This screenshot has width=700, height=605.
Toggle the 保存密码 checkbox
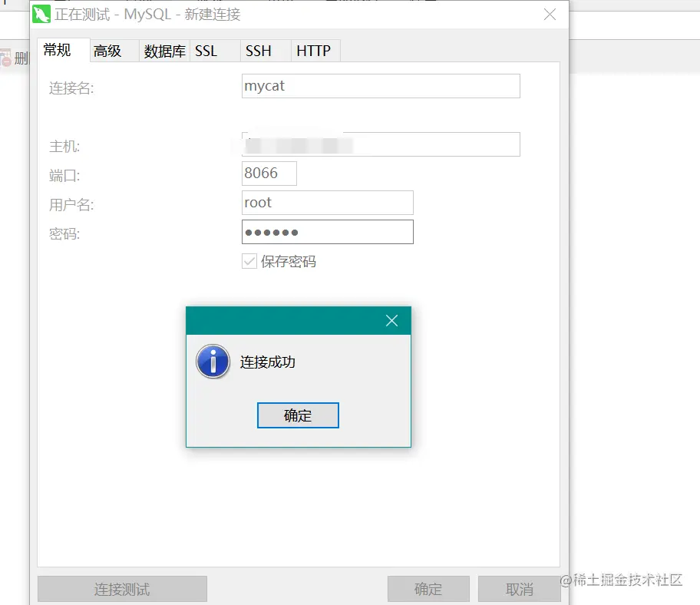pyautogui.click(x=249, y=261)
